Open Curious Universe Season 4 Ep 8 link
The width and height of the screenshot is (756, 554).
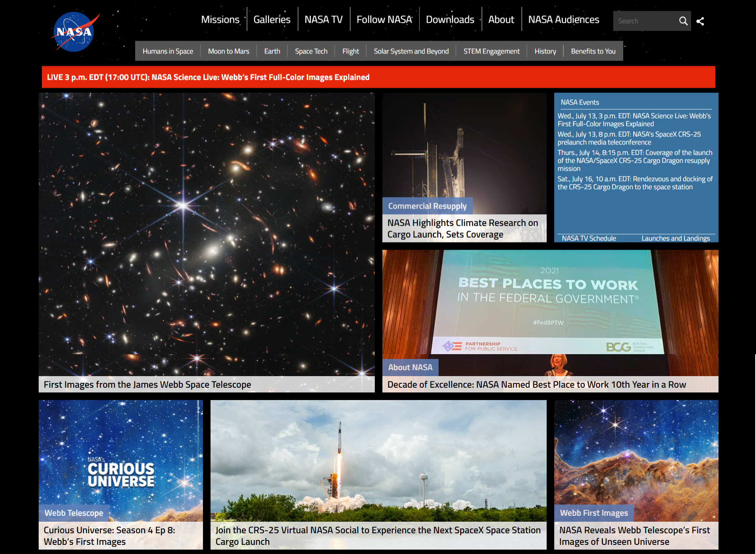[x=109, y=536]
